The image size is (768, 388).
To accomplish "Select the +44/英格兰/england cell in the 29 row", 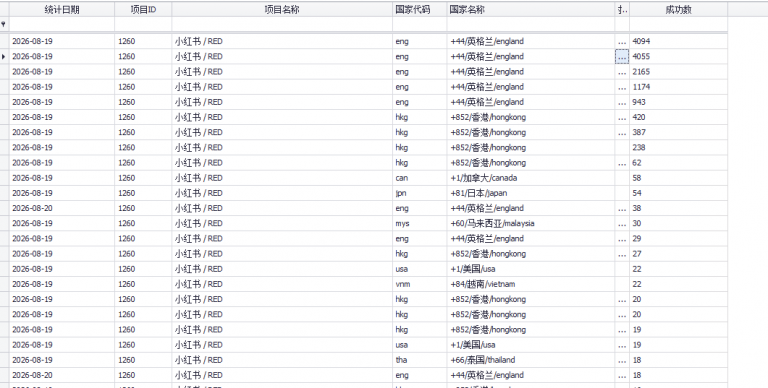I will [531, 239].
